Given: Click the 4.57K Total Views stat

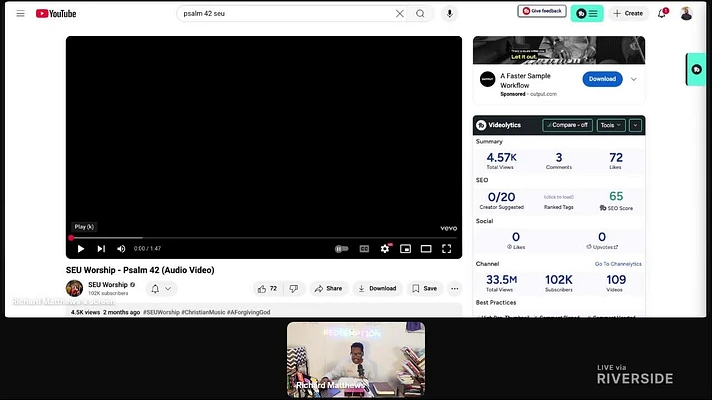Looking at the screenshot, I should tap(501, 160).
